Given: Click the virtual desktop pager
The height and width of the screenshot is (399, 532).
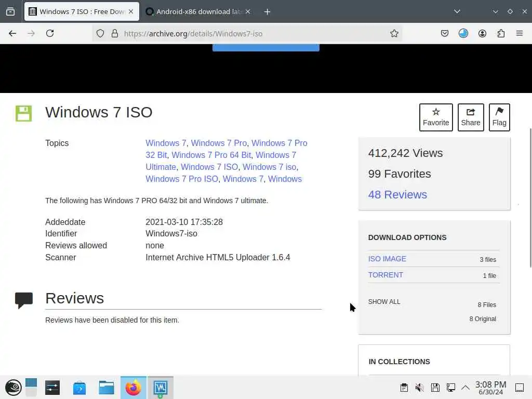Looking at the screenshot, I should pos(31,388).
